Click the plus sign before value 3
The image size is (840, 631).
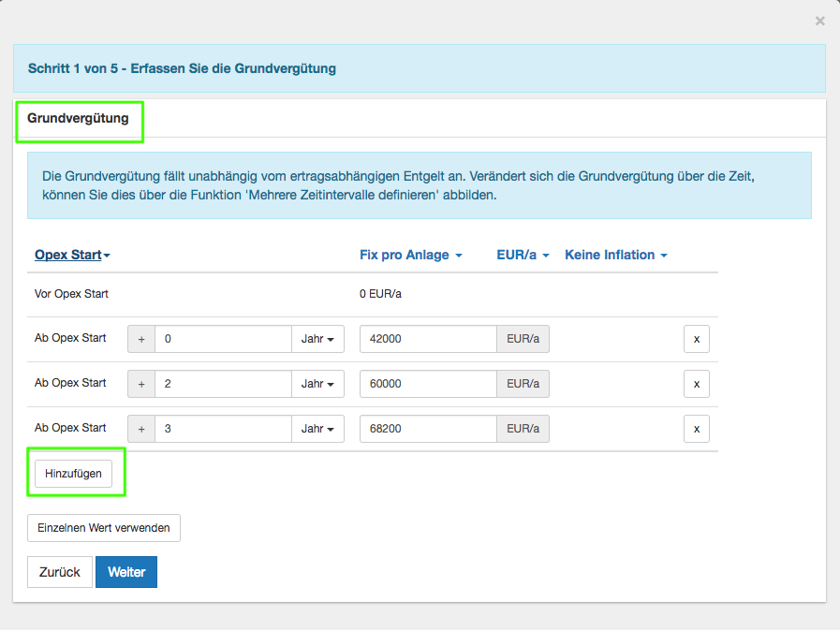(141, 429)
